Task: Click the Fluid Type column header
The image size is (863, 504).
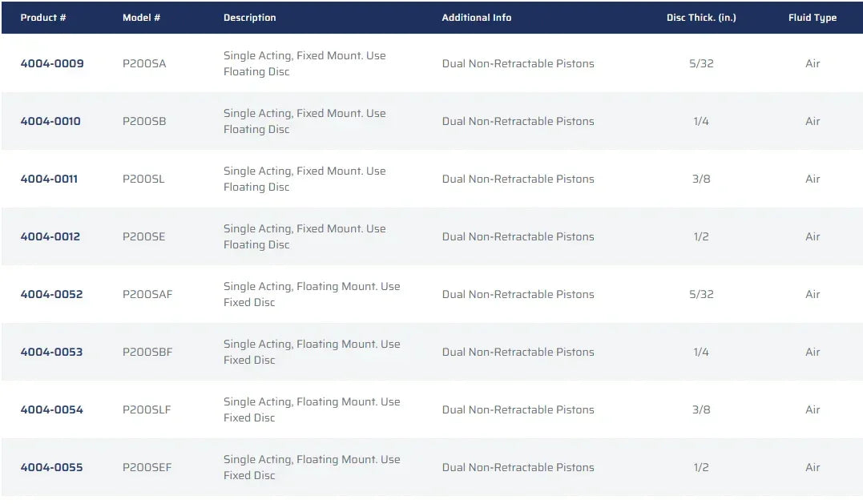Action: point(813,18)
